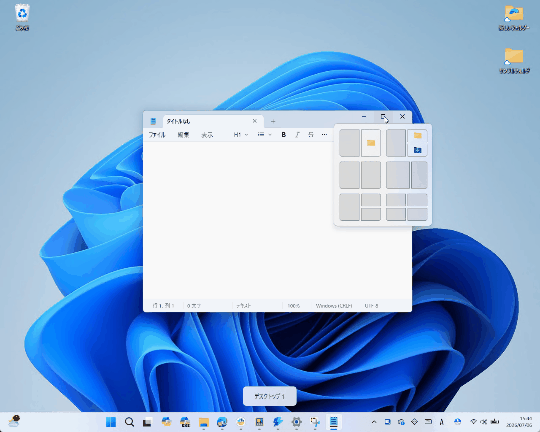
Task: Open the ファイル menu
Action: point(157,135)
